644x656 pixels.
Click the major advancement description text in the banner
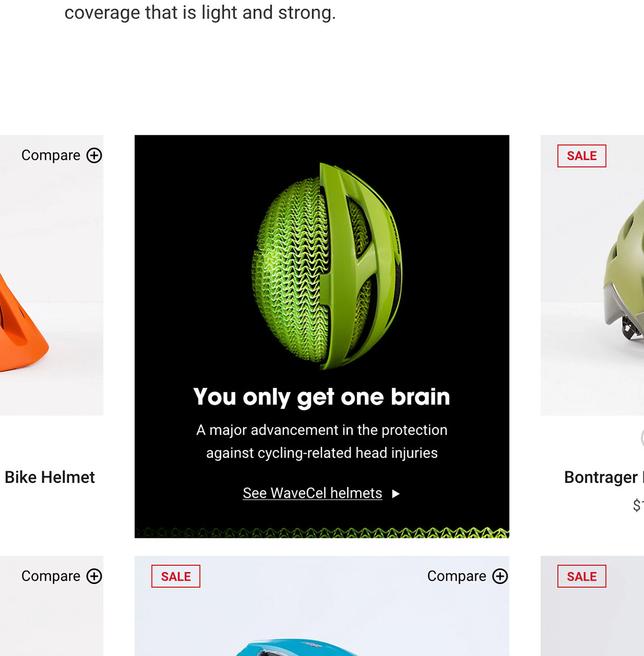[x=322, y=441]
